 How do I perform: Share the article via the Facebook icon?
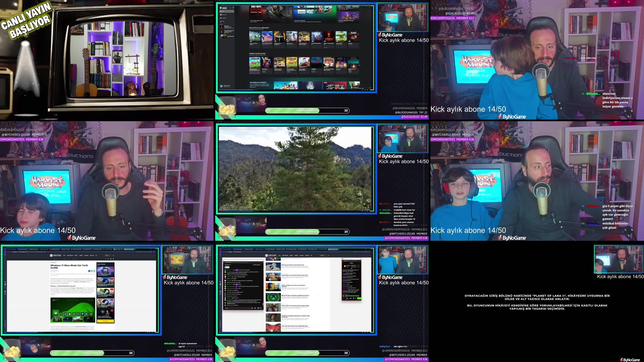point(89,271)
